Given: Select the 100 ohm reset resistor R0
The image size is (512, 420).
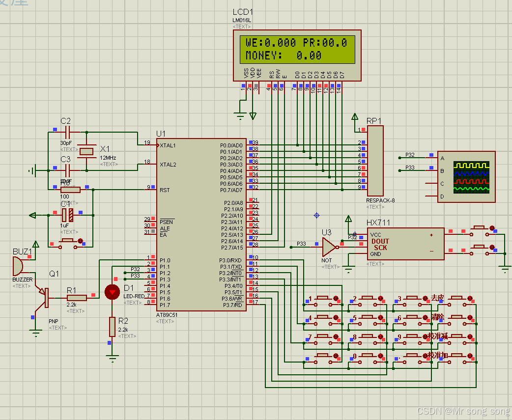Looking at the screenshot, I should pos(71,190).
